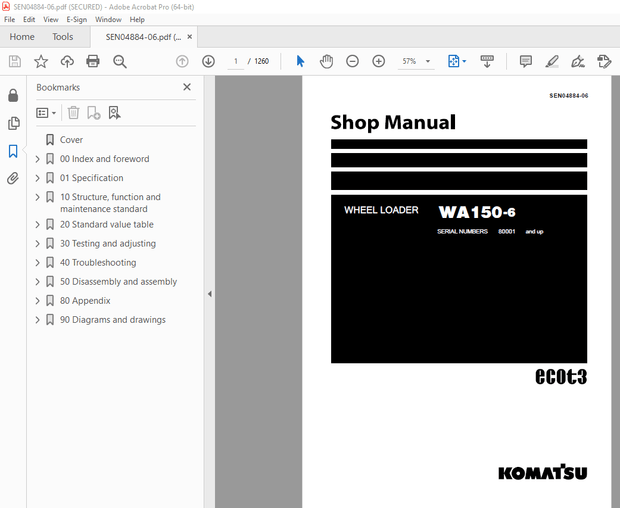
Task: Open the File menu
Action: pyautogui.click(x=9, y=19)
